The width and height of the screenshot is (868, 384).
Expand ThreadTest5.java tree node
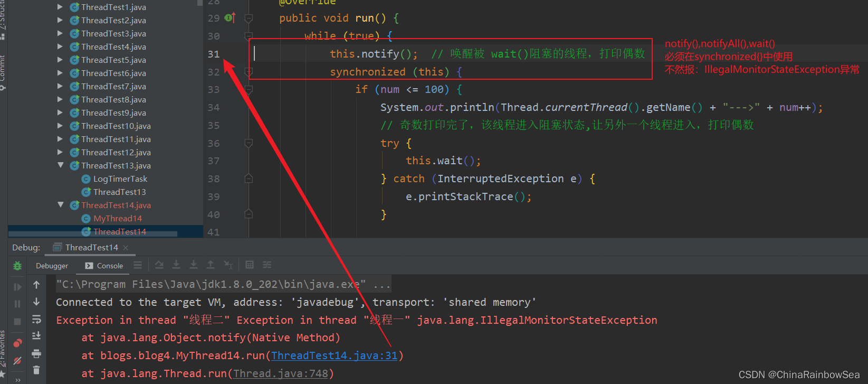coord(60,60)
